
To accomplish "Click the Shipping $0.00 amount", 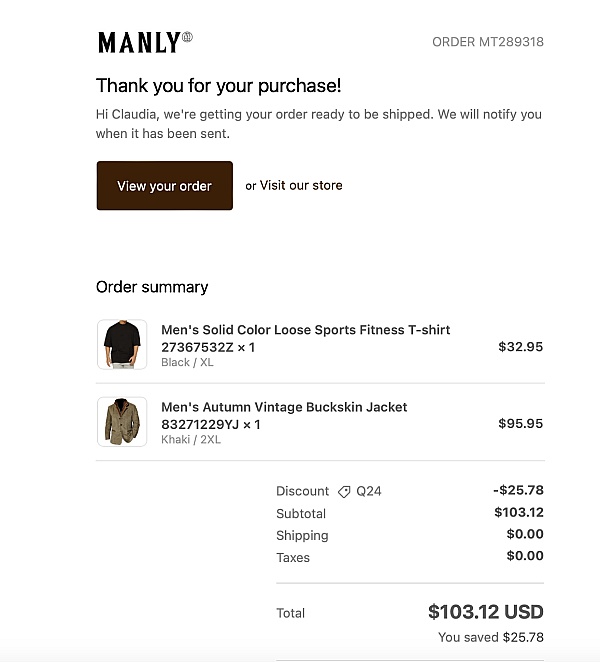I will (x=525, y=534).
